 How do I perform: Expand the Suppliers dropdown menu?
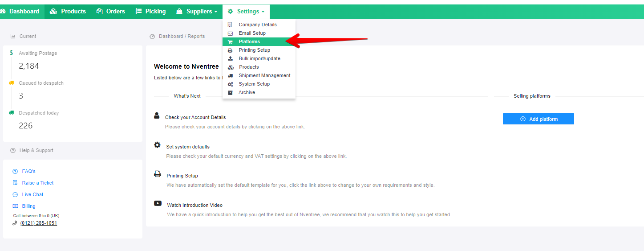[x=197, y=12]
